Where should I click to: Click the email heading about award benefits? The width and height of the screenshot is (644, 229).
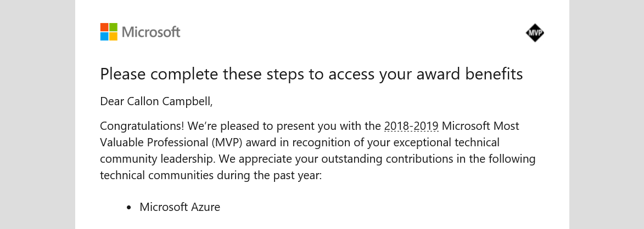311,74
